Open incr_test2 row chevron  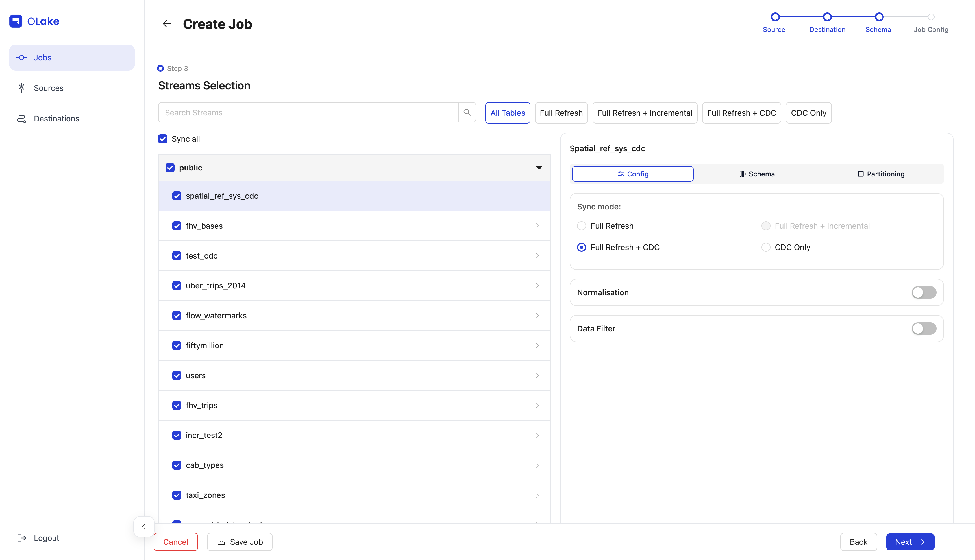[537, 436]
